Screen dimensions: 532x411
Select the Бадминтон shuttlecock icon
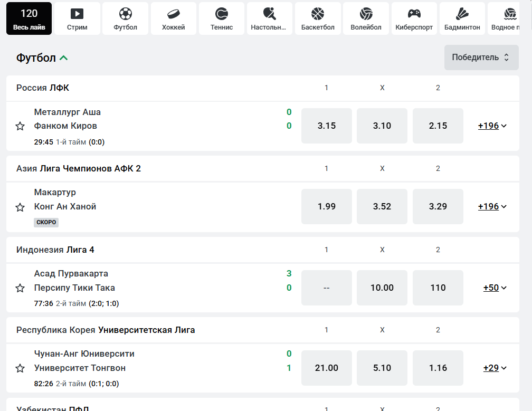point(462,14)
